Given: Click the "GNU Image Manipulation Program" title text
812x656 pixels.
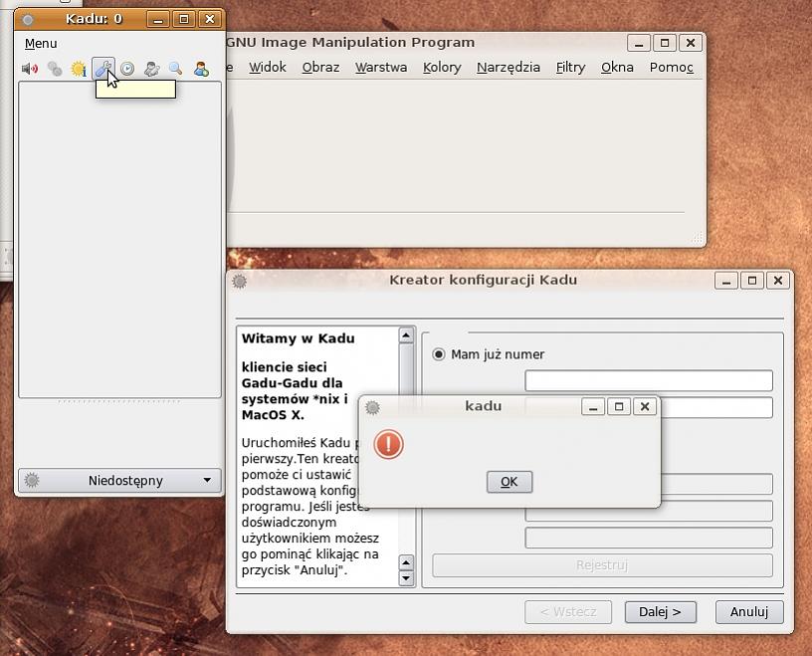Looking at the screenshot, I should tap(350, 43).
